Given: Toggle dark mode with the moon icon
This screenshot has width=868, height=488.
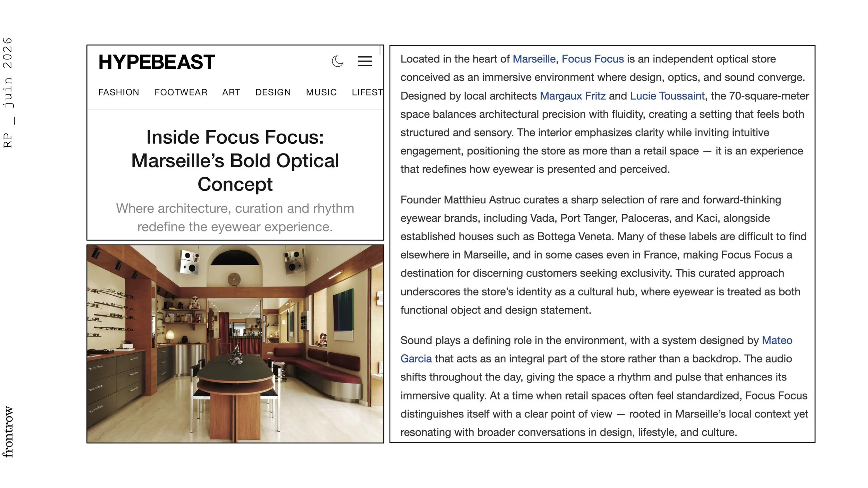Looking at the screenshot, I should (337, 61).
